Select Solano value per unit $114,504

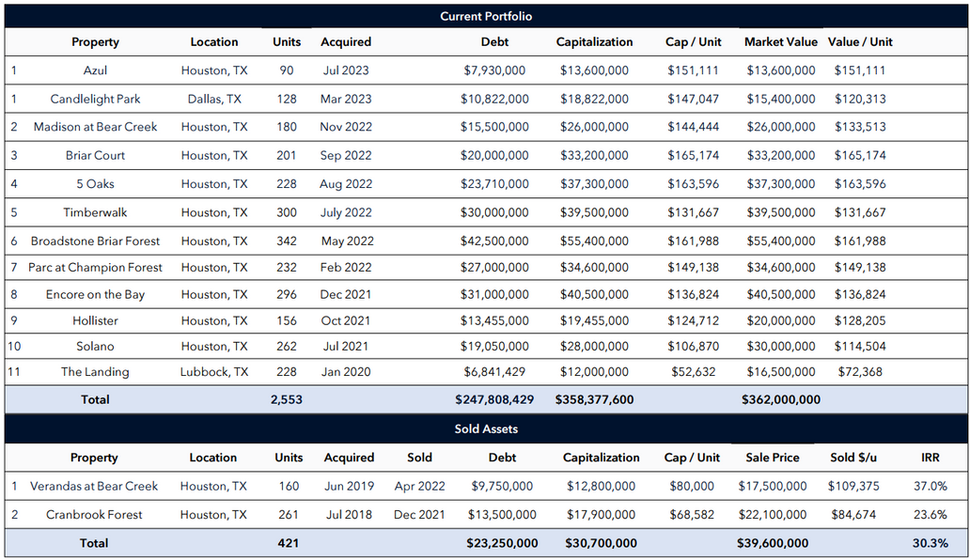tap(860, 346)
